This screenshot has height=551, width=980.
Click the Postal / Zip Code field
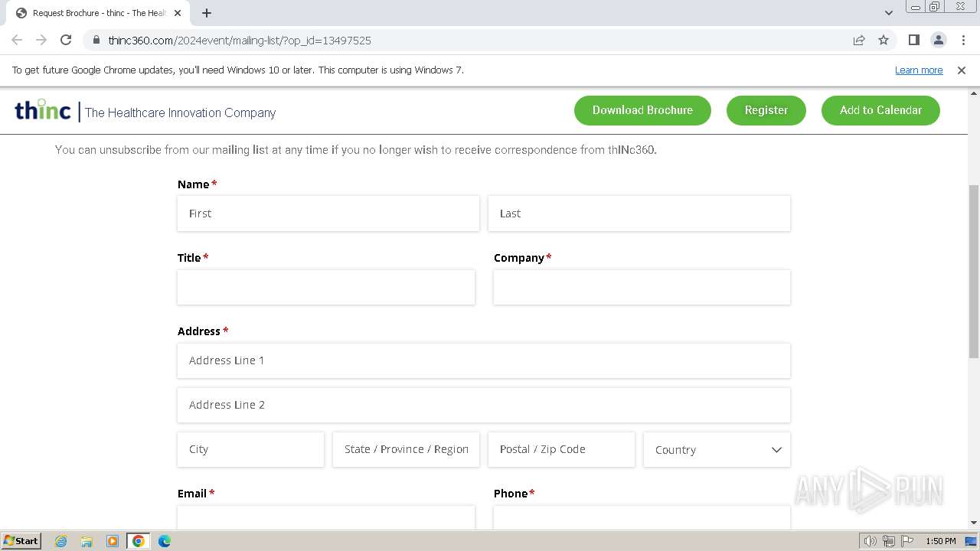561,449
